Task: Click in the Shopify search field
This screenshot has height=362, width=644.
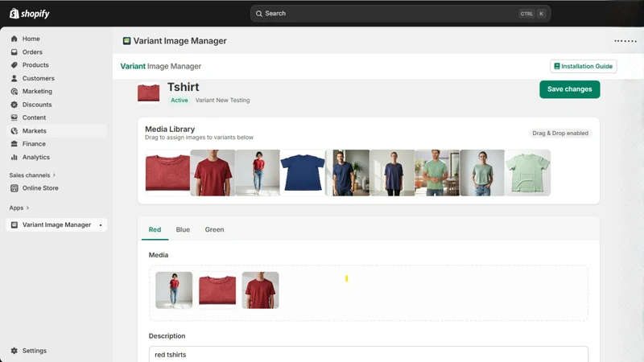Action: (x=400, y=14)
